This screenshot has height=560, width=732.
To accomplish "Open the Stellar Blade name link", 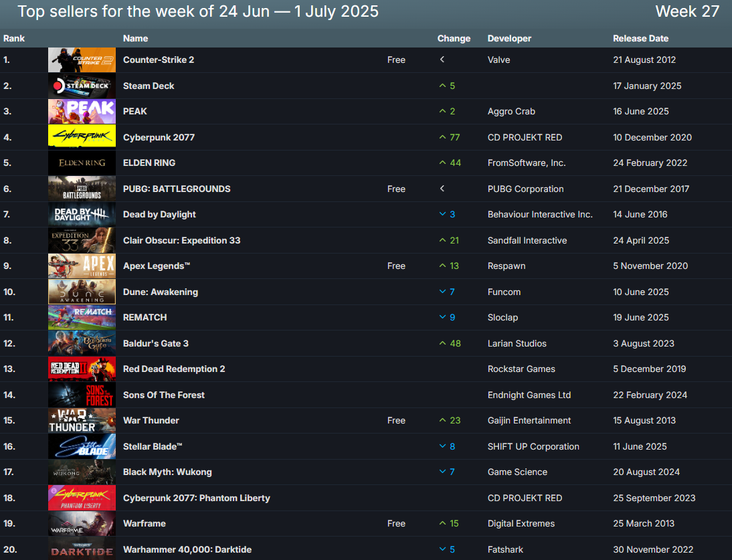I will [152, 447].
